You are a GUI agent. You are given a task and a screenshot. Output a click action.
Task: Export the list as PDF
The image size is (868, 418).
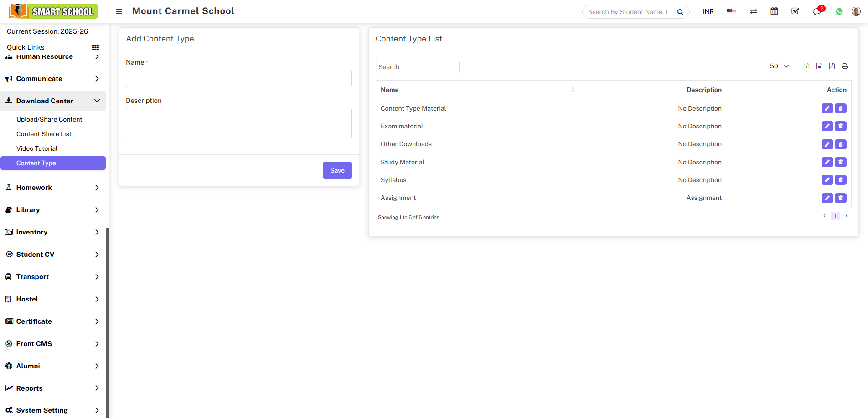[832, 66]
